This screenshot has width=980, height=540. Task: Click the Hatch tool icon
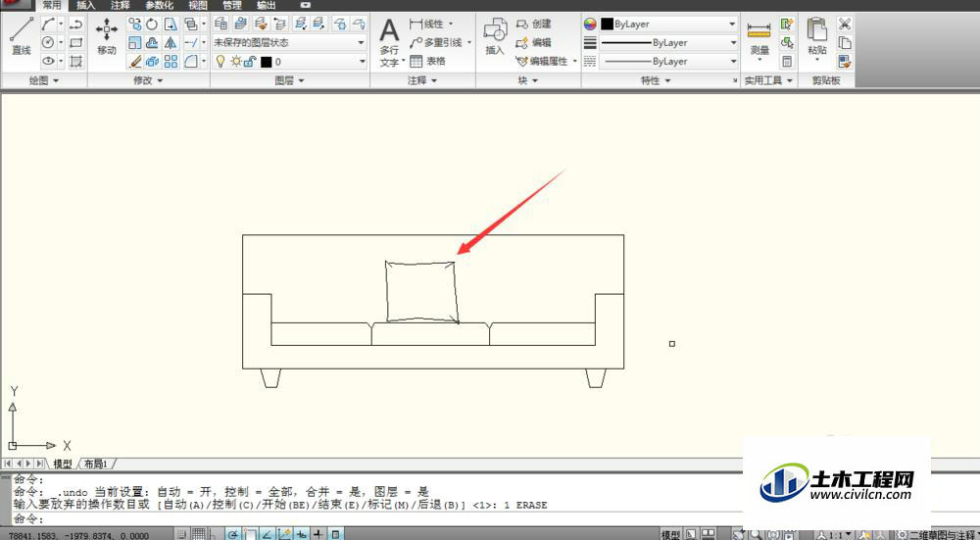tap(76, 61)
